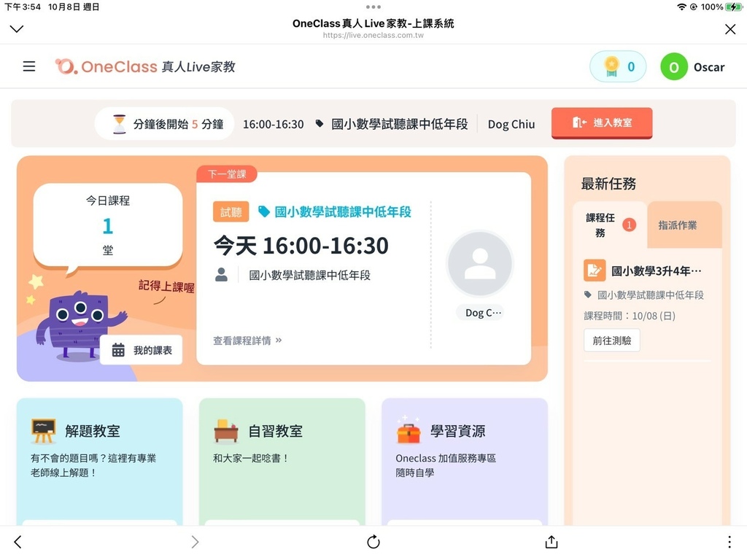Reload the page with refresh icon
Viewport: 747px width, 560px height.
click(x=373, y=542)
